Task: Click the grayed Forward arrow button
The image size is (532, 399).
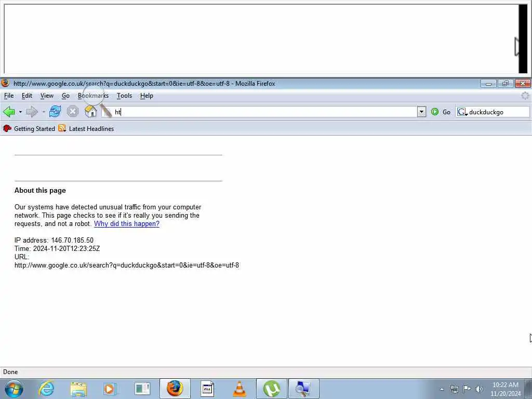Action: (x=32, y=112)
